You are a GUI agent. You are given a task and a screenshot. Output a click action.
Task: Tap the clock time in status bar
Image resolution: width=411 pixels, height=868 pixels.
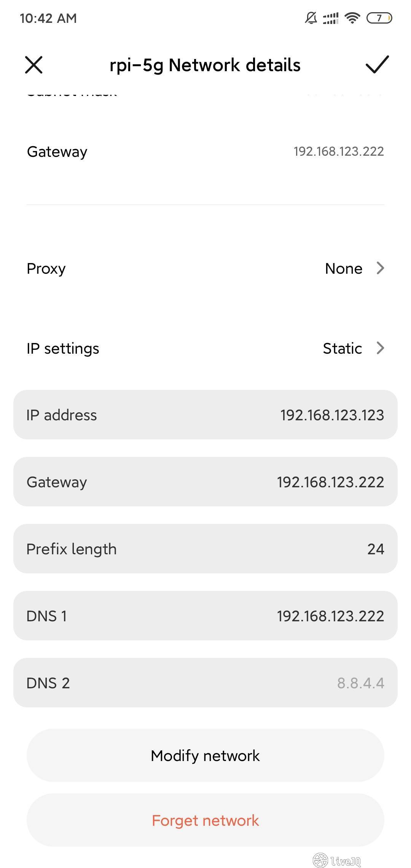coord(48,18)
